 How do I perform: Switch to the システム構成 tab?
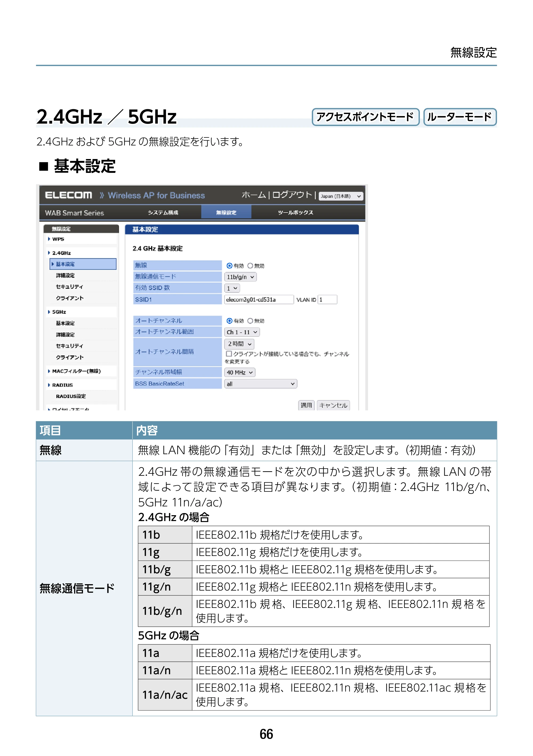pos(163,213)
